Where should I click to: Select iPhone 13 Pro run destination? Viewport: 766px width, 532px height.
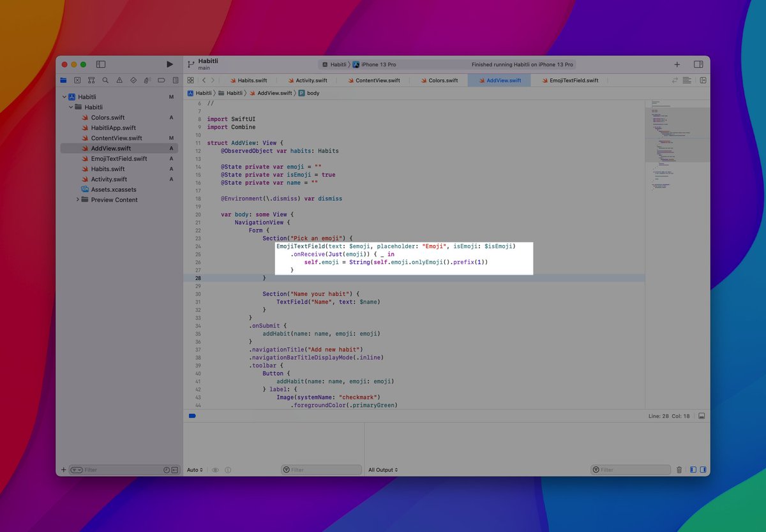pyautogui.click(x=379, y=64)
